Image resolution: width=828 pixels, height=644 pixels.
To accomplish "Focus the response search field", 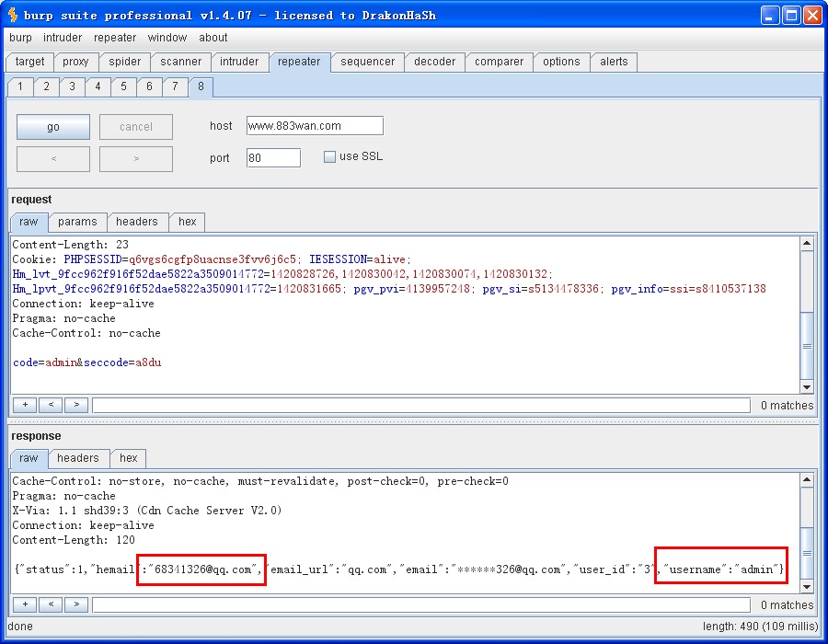I will pyautogui.click(x=421, y=605).
